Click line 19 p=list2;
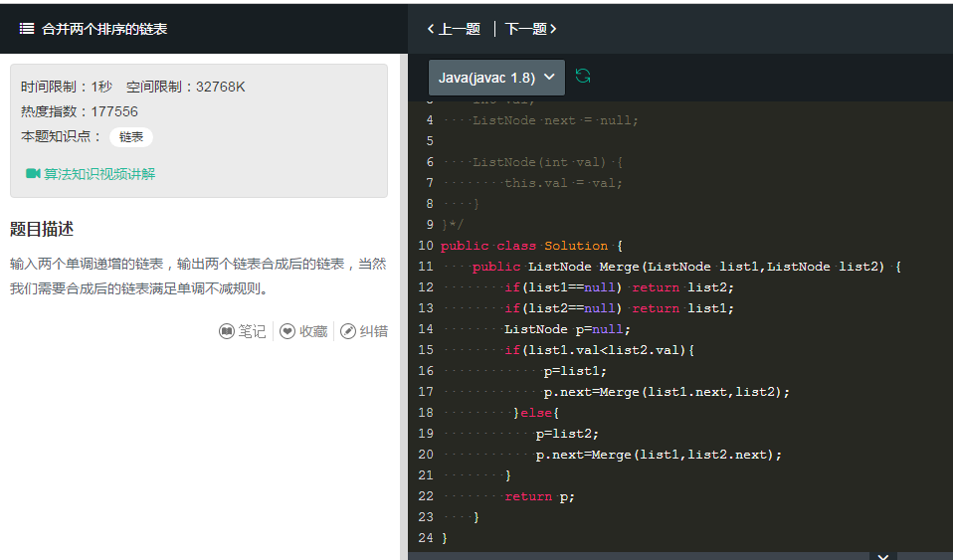Image resolution: width=953 pixels, height=560 pixels. pos(567,434)
